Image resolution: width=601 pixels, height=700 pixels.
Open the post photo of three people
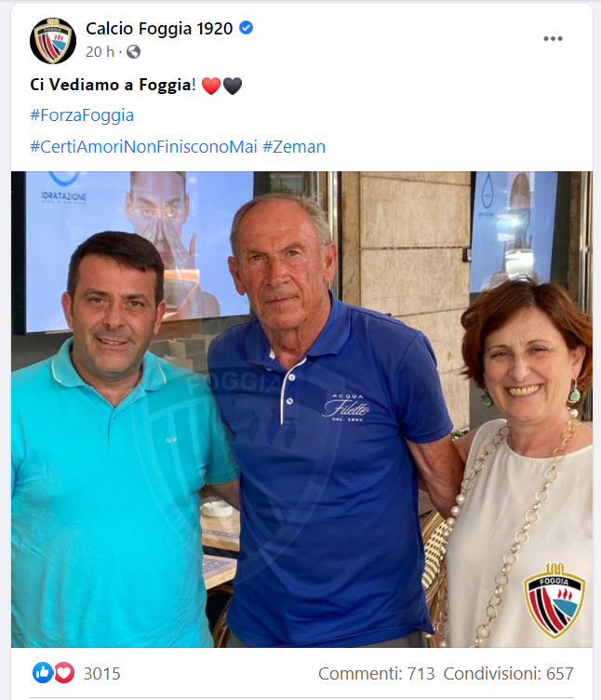pos(301,410)
